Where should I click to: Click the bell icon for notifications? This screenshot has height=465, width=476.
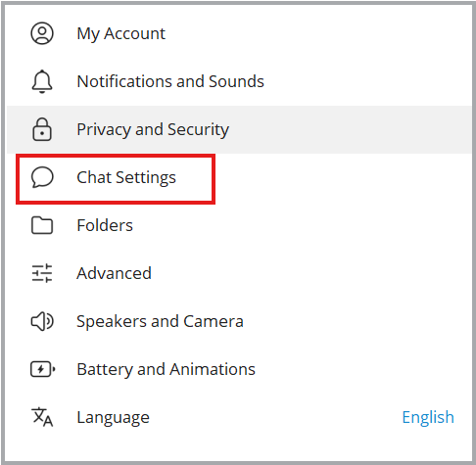point(42,81)
